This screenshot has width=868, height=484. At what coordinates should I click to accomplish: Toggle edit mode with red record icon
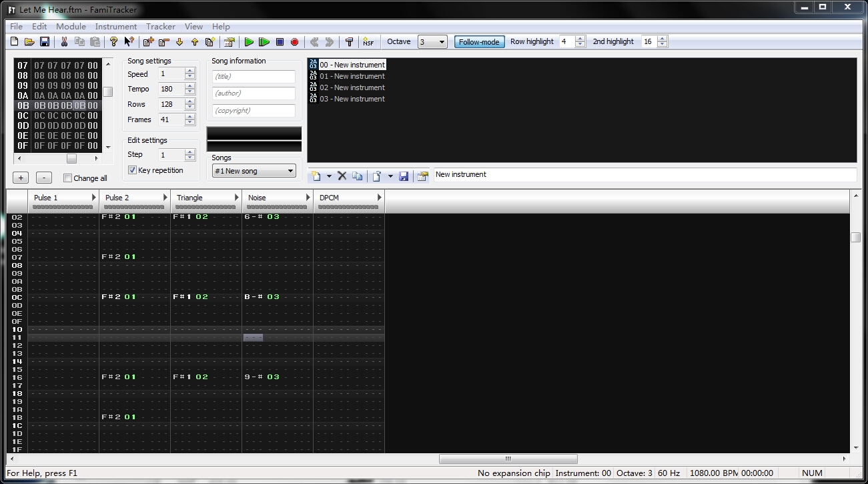pyautogui.click(x=295, y=42)
